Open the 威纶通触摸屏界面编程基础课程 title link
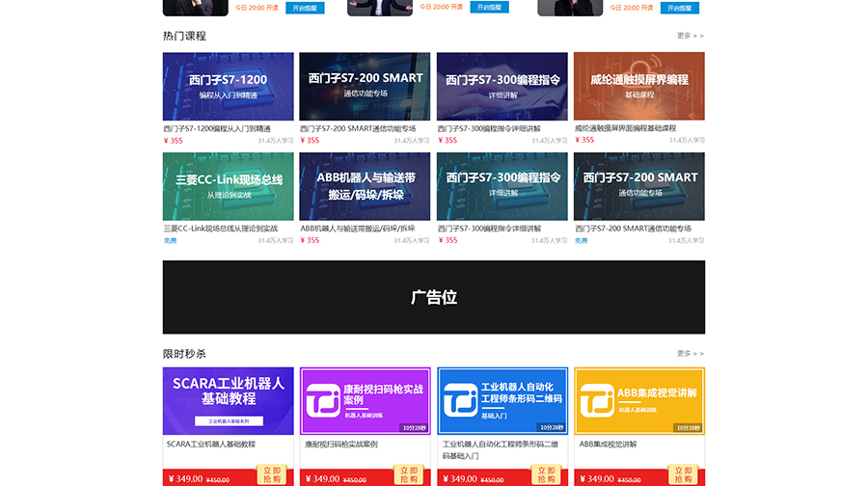 pos(625,128)
